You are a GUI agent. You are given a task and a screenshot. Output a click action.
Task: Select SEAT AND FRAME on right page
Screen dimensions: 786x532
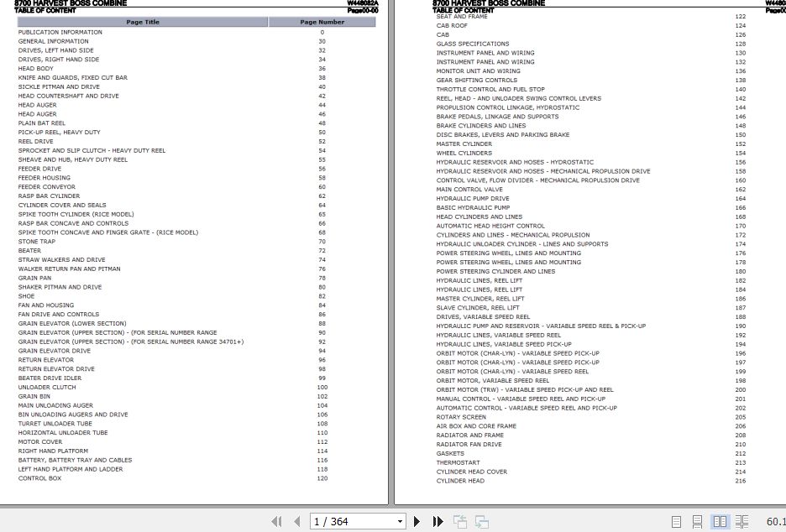(462, 17)
